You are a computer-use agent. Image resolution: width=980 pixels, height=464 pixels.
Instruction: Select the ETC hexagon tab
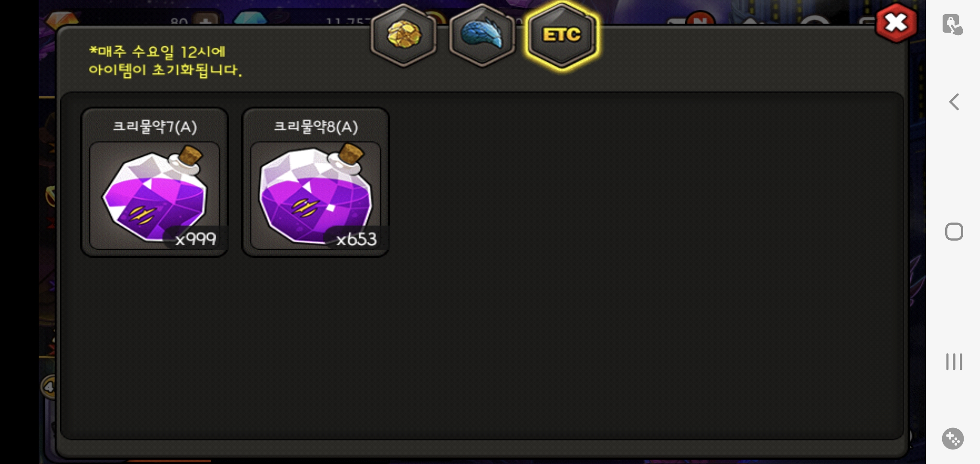click(561, 36)
